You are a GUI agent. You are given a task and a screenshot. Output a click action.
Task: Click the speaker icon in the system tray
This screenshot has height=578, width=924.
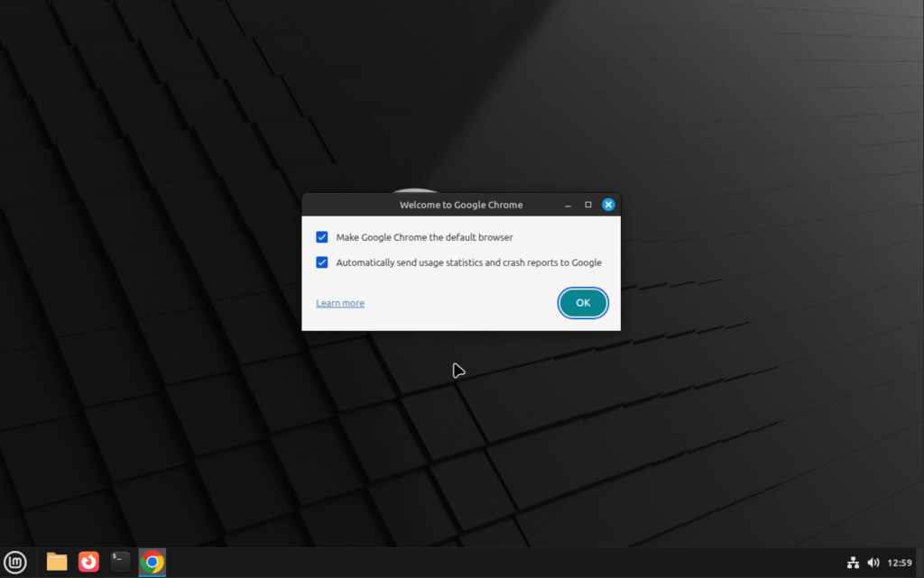click(873, 562)
